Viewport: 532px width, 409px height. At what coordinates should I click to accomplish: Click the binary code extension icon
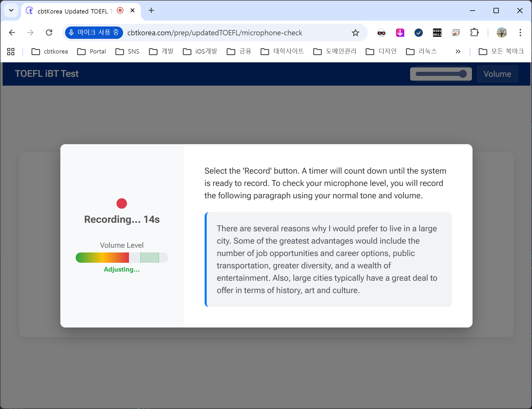[x=437, y=33]
